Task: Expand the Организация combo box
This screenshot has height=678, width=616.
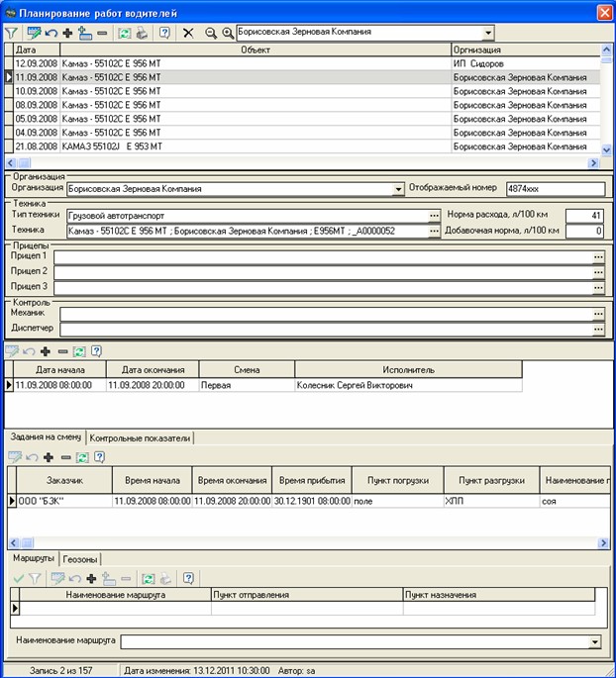Action: point(398,188)
